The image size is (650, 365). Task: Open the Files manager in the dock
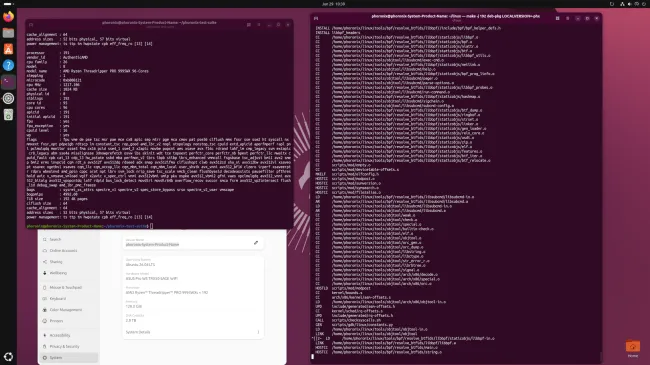point(8,33)
